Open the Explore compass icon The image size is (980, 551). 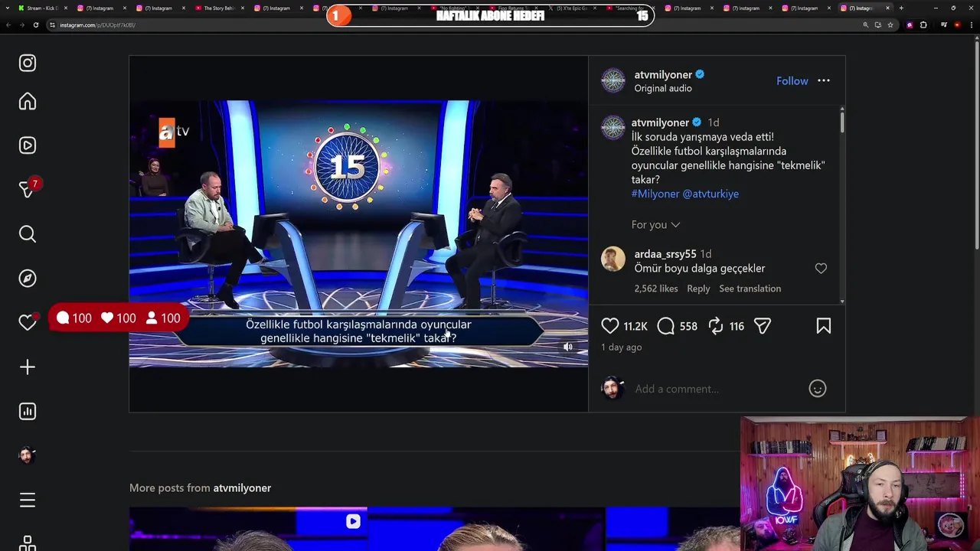(x=28, y=279)
